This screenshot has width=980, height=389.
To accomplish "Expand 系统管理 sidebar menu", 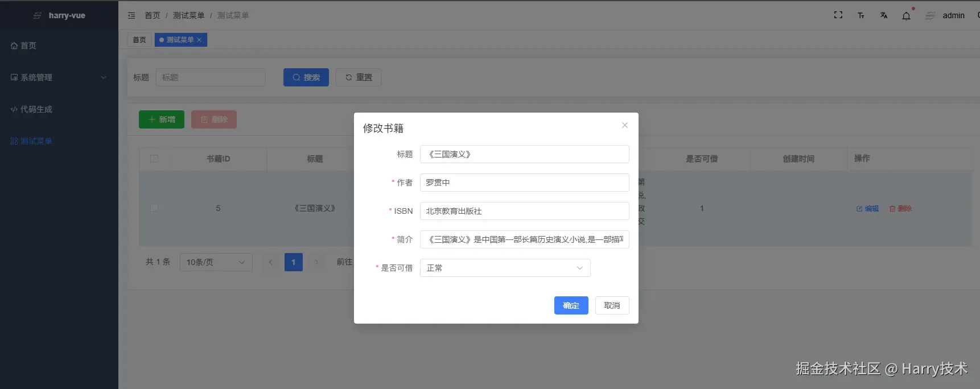I will point(59,77).
